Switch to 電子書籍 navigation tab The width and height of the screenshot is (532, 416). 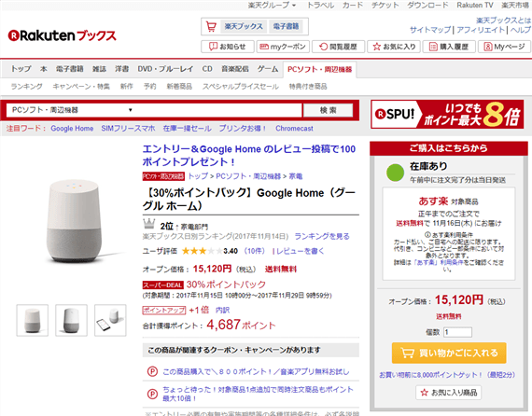pos(70,69)
